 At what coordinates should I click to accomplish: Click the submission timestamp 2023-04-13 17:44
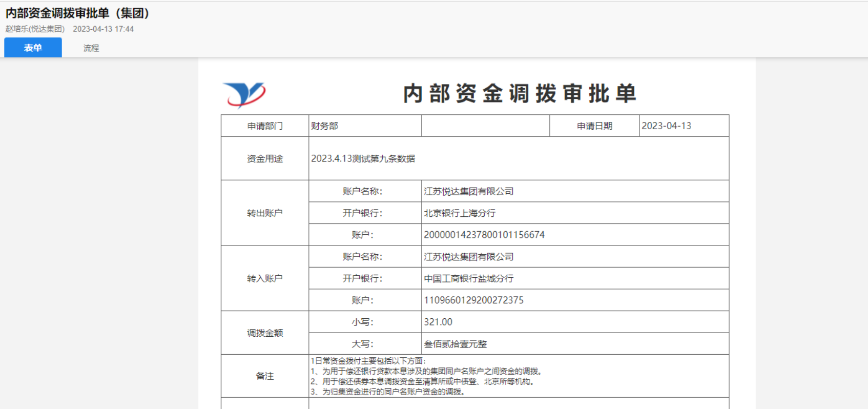(x=103, y=29)
